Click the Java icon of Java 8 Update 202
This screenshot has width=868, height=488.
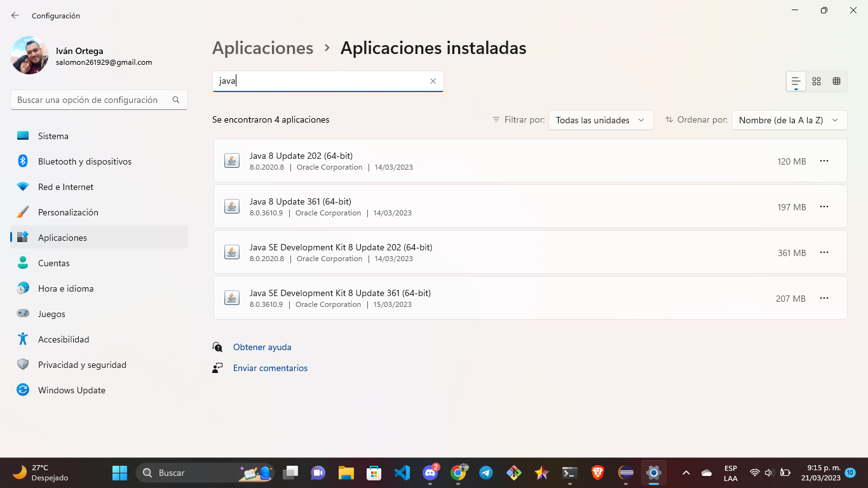232,161
